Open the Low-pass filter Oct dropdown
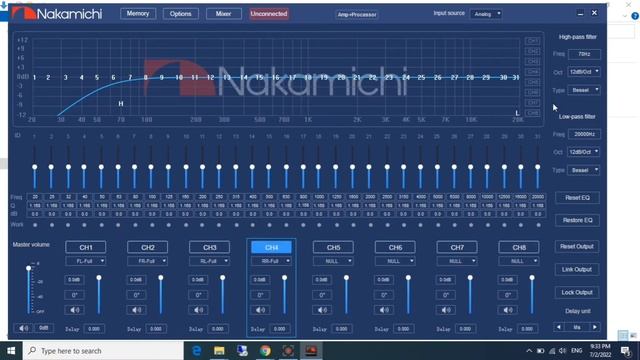This screenshot has height=360, width=640. coord(584,152)
